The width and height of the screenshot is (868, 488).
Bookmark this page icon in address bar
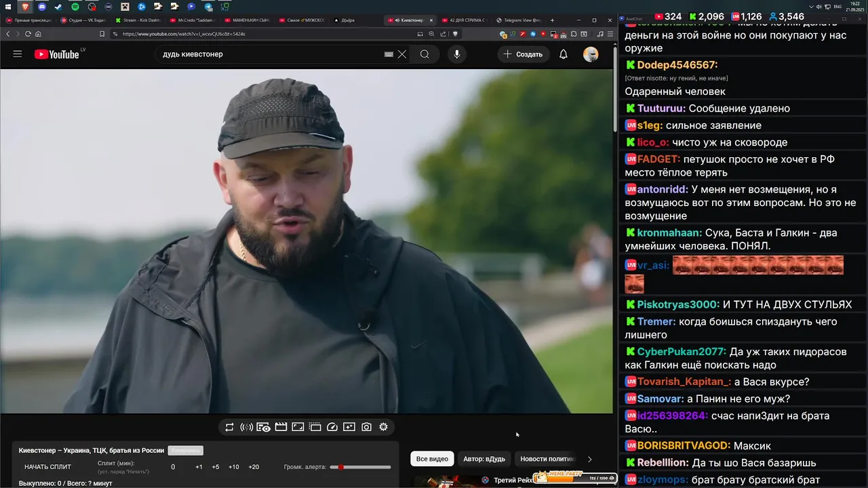[x=102, y=34]
